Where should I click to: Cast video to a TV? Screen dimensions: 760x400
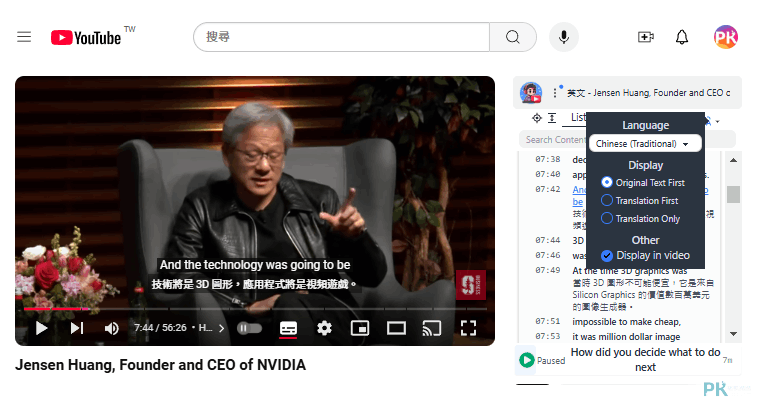click(431, 328)
